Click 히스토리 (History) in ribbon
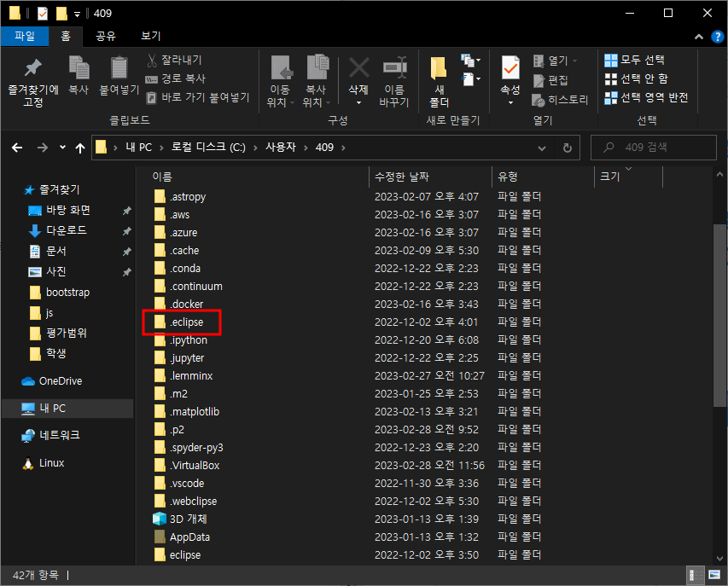Image resolution: width=728 pixels, height=586 pixels. (561, 100)
